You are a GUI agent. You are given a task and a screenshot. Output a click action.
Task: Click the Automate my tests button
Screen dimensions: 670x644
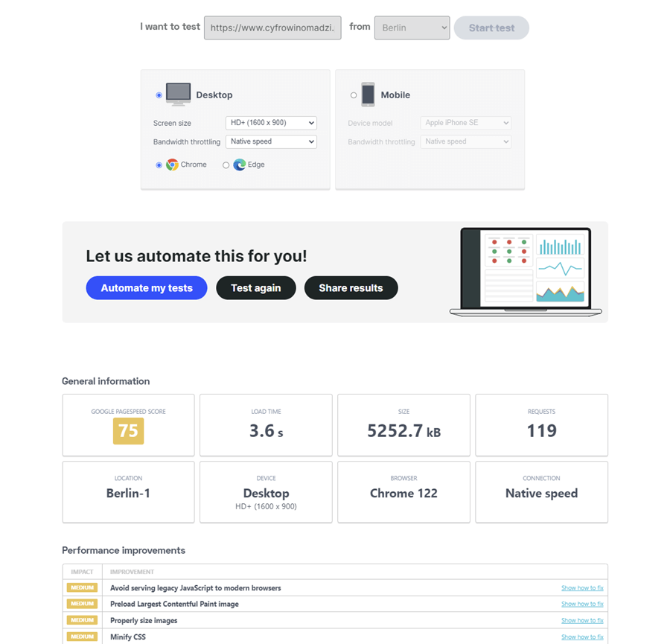[147, 288]
